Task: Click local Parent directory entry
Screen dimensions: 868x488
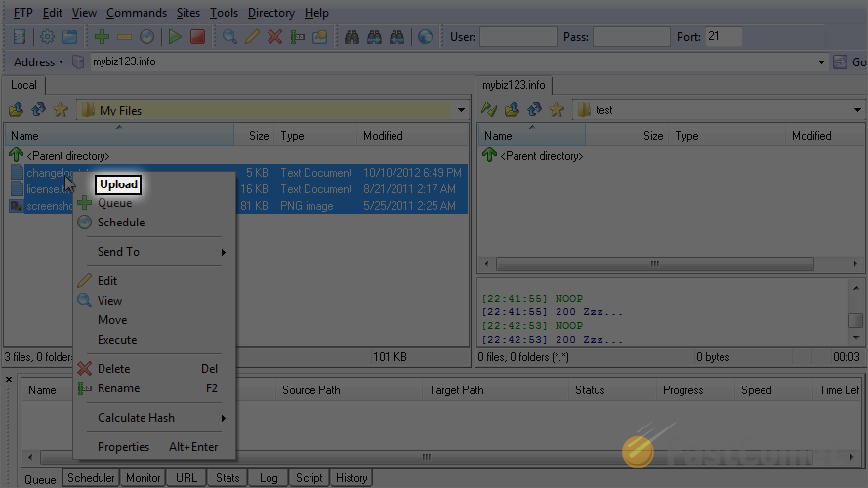Action: click(x=68, y=156)
